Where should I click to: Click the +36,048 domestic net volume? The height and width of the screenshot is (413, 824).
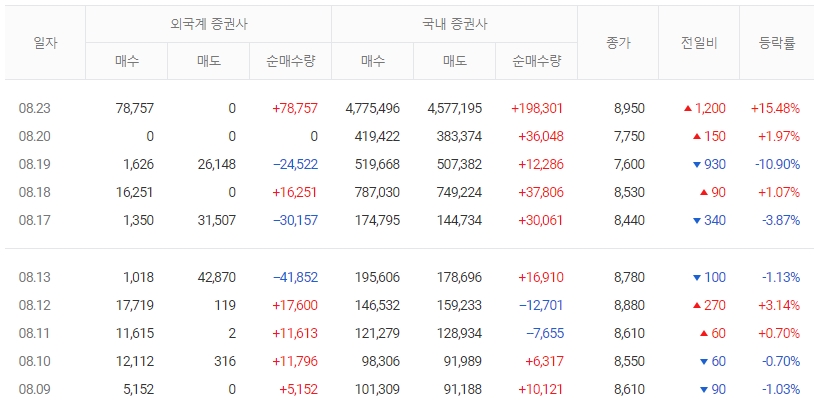coord(541,136)
